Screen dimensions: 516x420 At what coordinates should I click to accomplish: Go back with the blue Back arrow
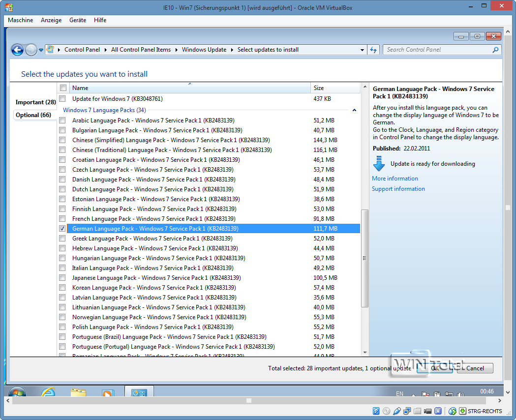pos(17,50)
